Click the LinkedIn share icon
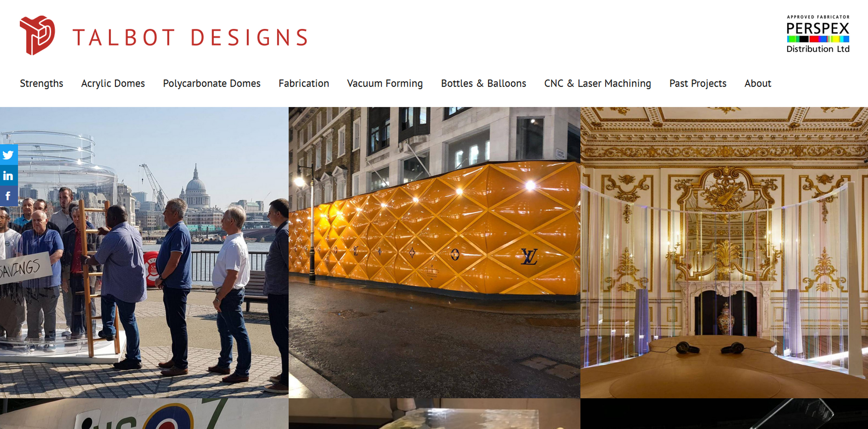 tap(9, 176)
